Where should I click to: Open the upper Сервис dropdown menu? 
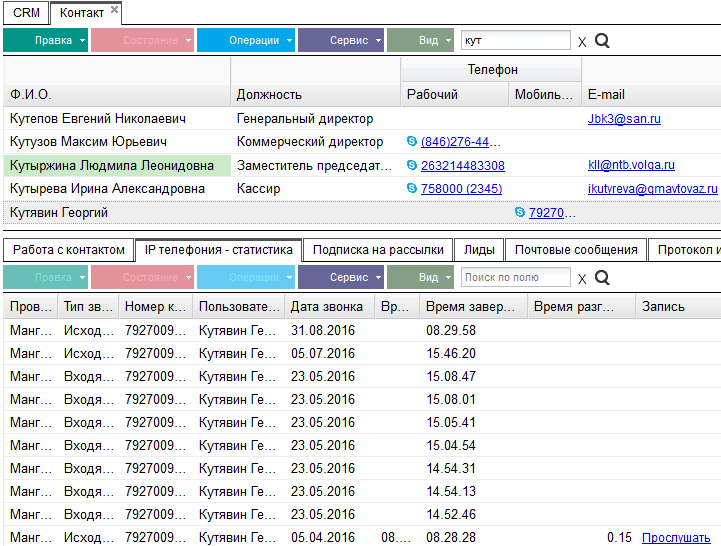(341, 40)
